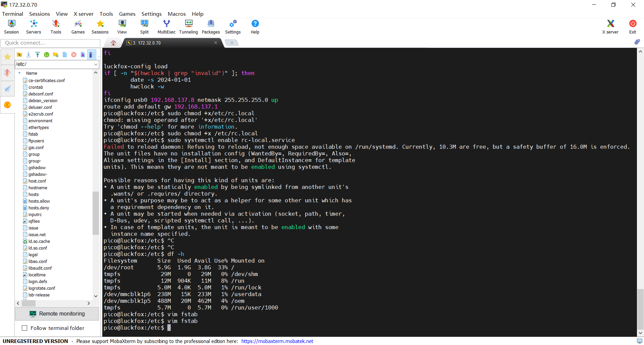Open the Games menu
644x345 pixels.
pos(127,14)
